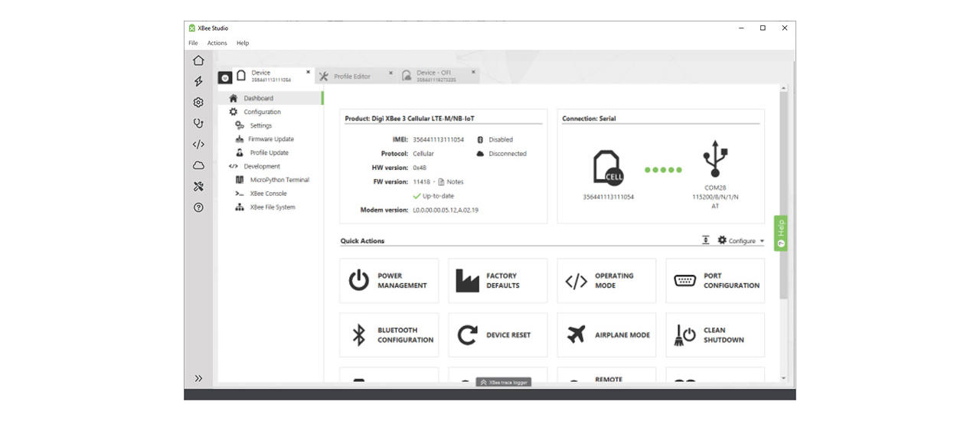The height and width of the screenshot is (421, 980).
Task: Open the wrench tools sidebar icon
Action: click(198, 186)
